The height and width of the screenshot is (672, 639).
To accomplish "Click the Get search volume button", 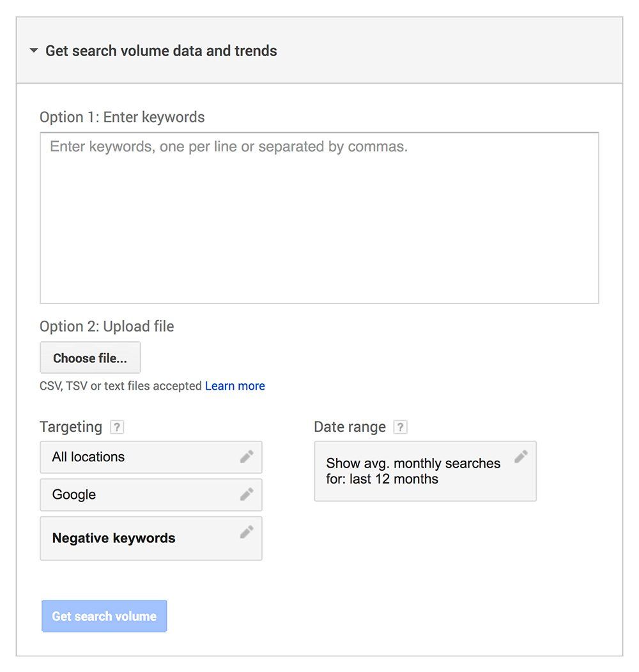I will tap(104, 616).
